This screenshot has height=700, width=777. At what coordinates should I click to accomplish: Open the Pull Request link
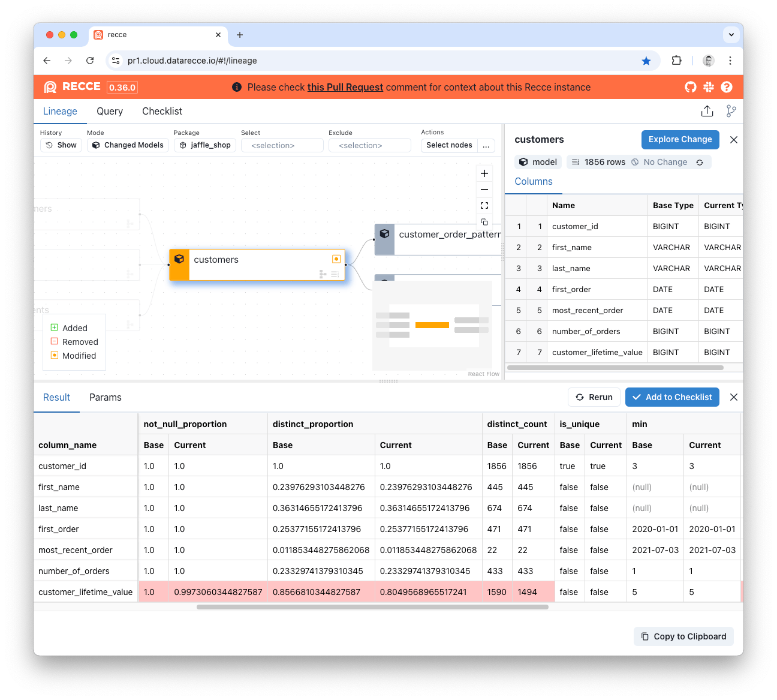click(345, 87)
